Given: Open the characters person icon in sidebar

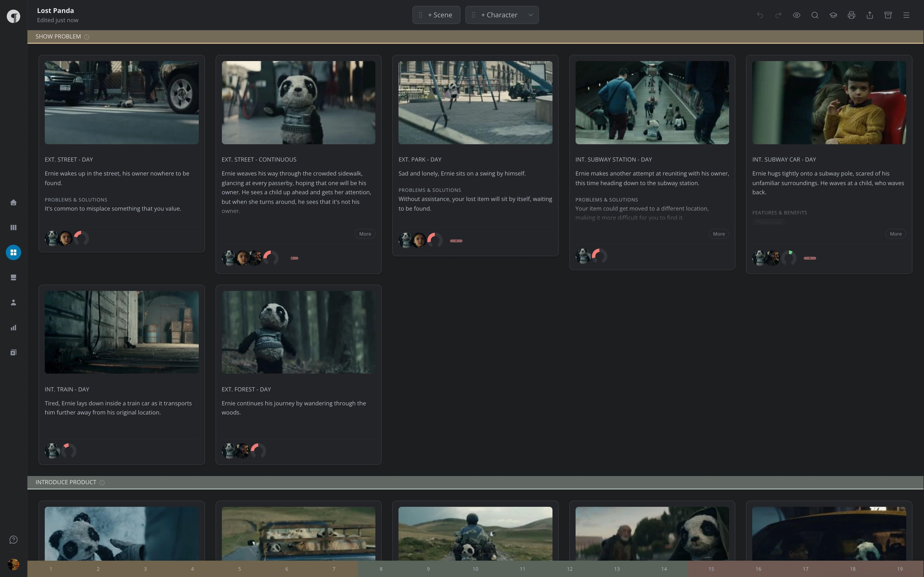Looking at the screenshot, I should coord(13,302).
